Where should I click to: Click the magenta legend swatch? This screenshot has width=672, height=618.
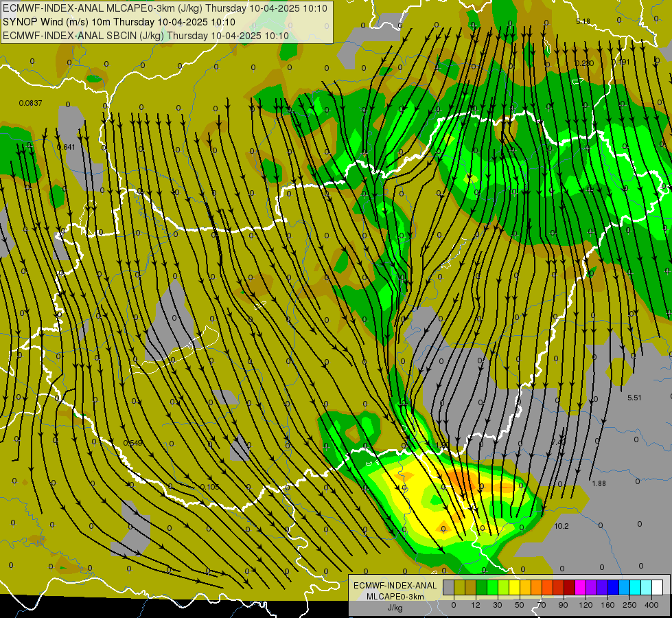coord(581,587)
